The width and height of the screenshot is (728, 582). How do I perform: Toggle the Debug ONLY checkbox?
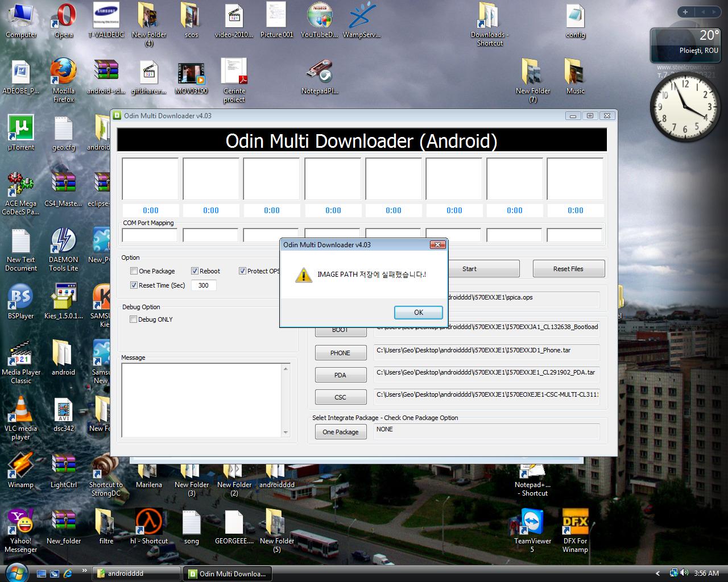point(134,319)
